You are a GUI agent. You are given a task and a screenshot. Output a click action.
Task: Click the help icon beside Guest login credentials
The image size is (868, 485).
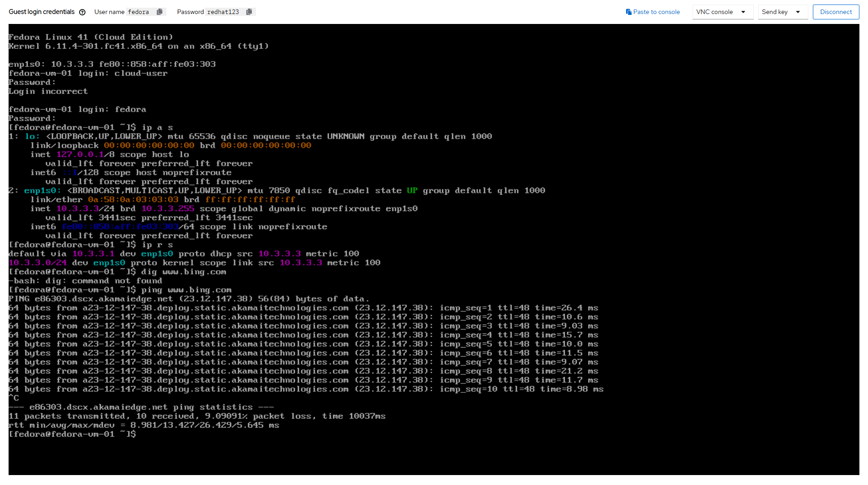pyautogui.click(x=82, y=12)
